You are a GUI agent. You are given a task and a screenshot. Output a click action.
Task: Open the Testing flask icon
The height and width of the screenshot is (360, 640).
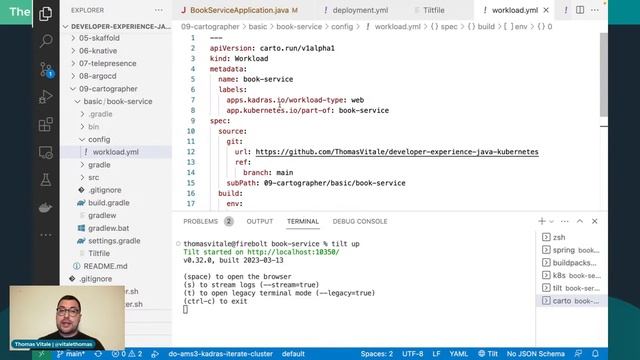[46, 180]
